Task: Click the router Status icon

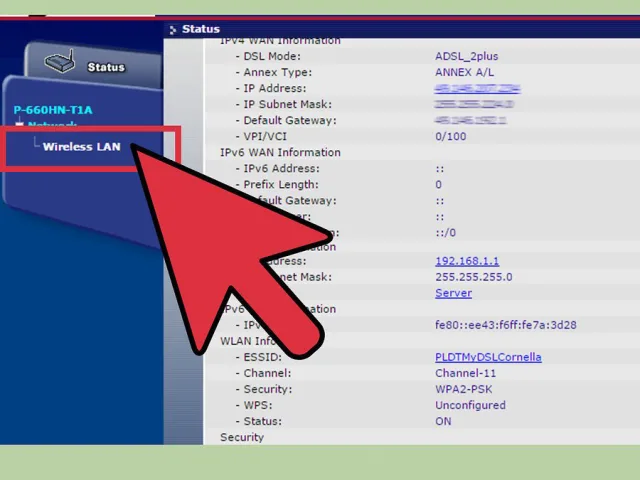Action: click(60, 62)
